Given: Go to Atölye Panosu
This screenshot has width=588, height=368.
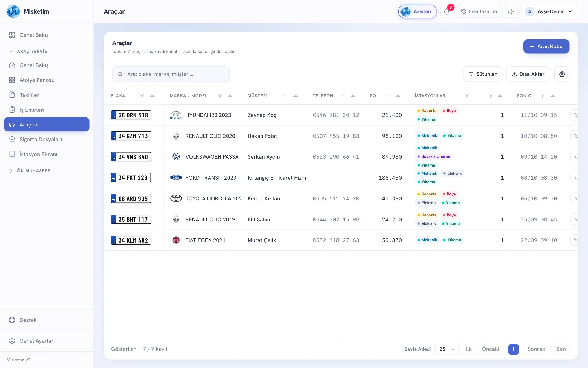Looking at the screenshot, I should click(47, 80).
